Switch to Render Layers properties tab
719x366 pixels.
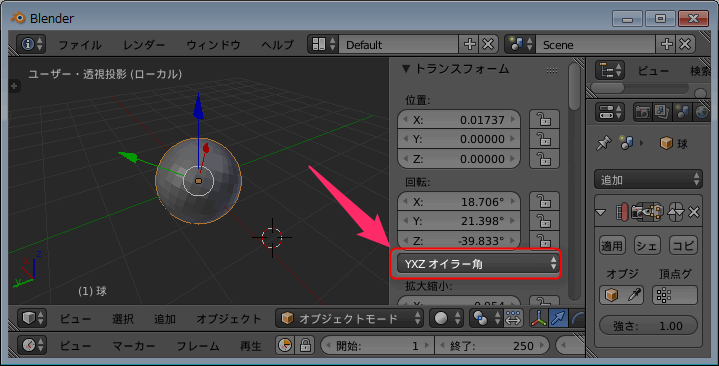pyautogui.click(x=662, y=112)
